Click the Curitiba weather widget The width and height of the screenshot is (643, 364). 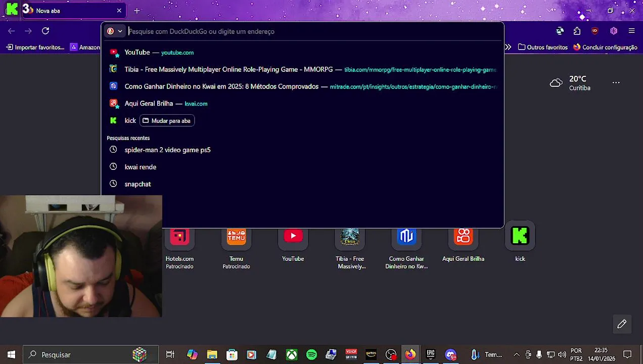coord(570,83)
